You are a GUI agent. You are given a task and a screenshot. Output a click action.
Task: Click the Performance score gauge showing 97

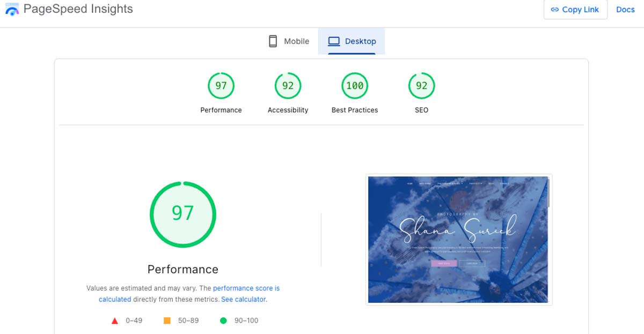[x=221, y=85]
